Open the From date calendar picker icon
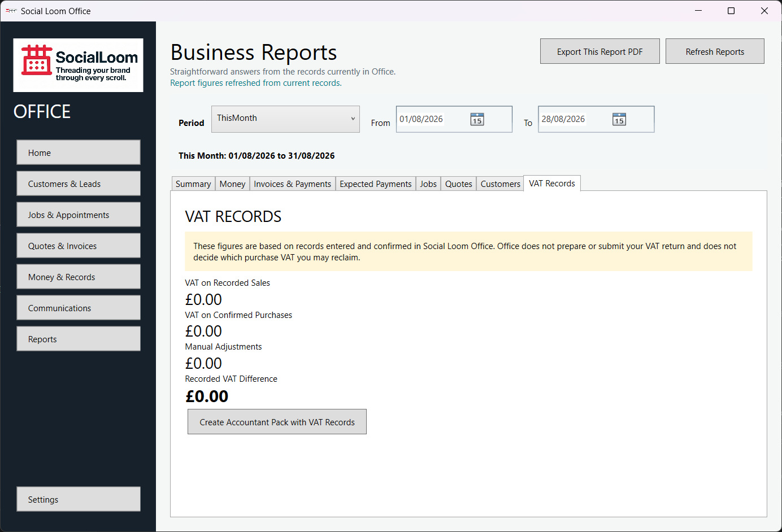Image resolution: width=782 pixels, height=532 pixels. click(x=477, y=119)
